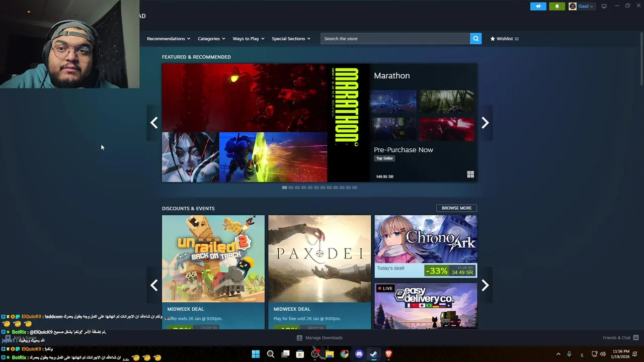Click the blue search magnifier button
Screen dimensions: 644x362
click(x=475, y=39)
